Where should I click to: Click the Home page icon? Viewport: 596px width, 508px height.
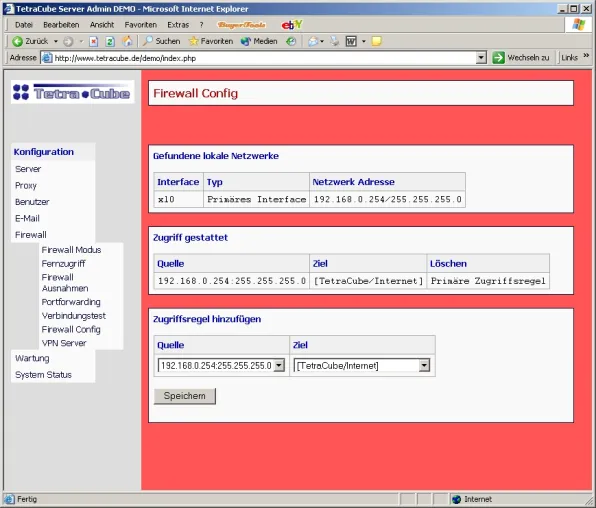[x=127, y=41]
